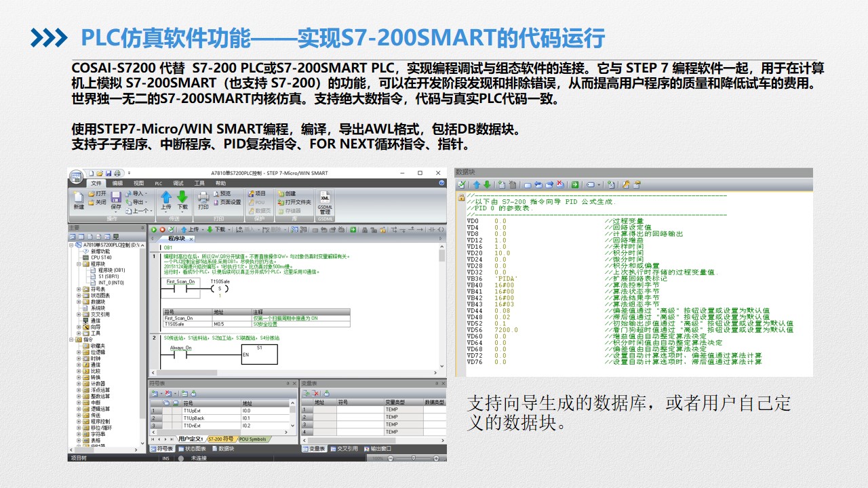Click the Compile icon in editor toolbar

coord(170,230)
